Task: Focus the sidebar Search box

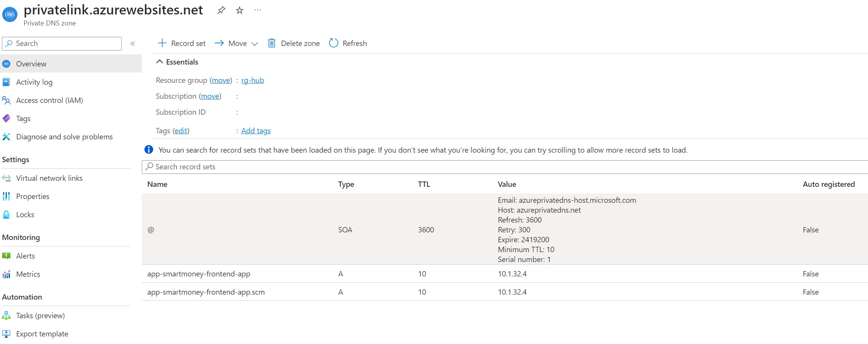Action: (x=62, y=44)
